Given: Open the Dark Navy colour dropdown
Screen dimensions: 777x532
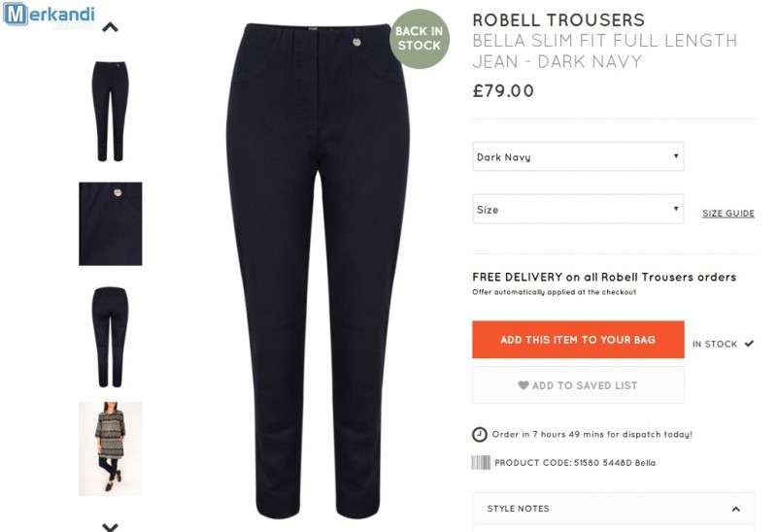Looking at the screenshot, I should click(x=578, y=156).
